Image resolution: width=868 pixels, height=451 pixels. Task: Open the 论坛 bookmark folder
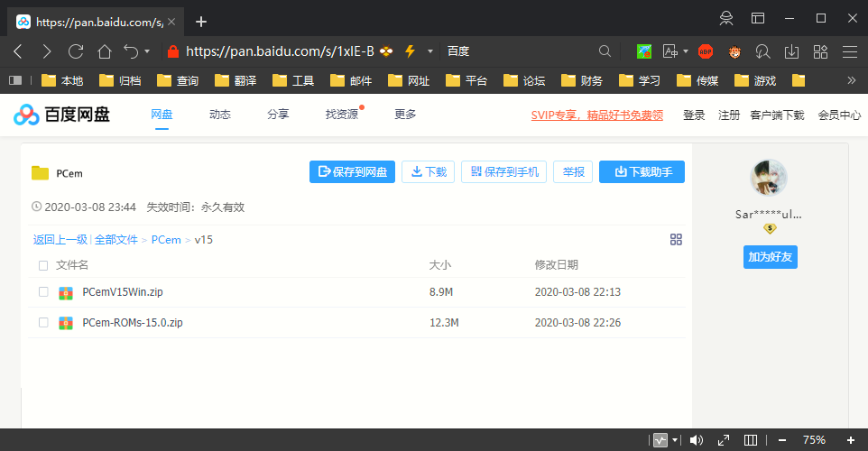524,81
